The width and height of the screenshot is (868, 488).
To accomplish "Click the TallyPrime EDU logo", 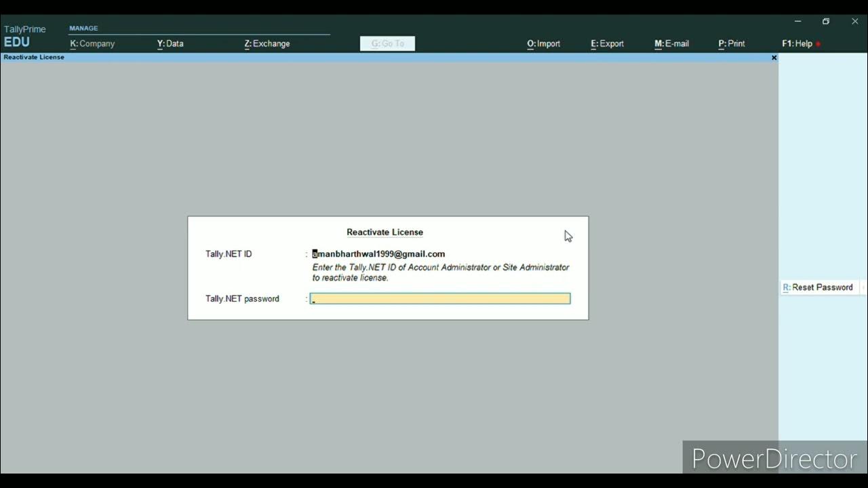I will click(24, 36).
